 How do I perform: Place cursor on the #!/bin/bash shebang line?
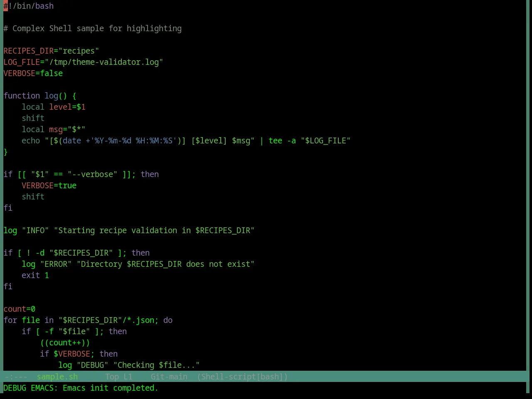(x=29, y=6)
